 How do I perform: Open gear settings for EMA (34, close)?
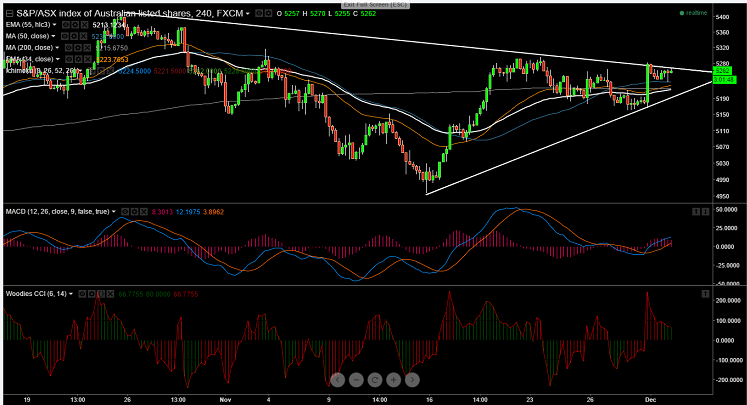point(79,59)
